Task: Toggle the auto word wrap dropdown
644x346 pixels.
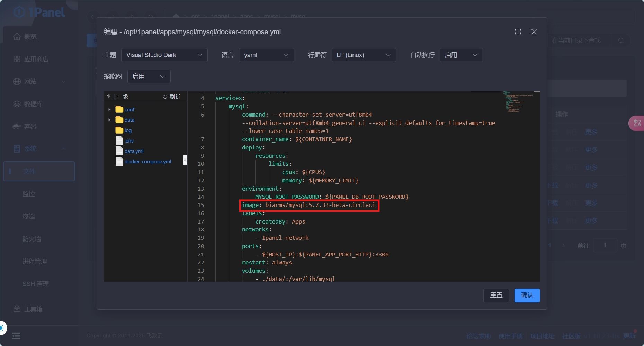Action: pyautogui.click(x=461, y=55)
